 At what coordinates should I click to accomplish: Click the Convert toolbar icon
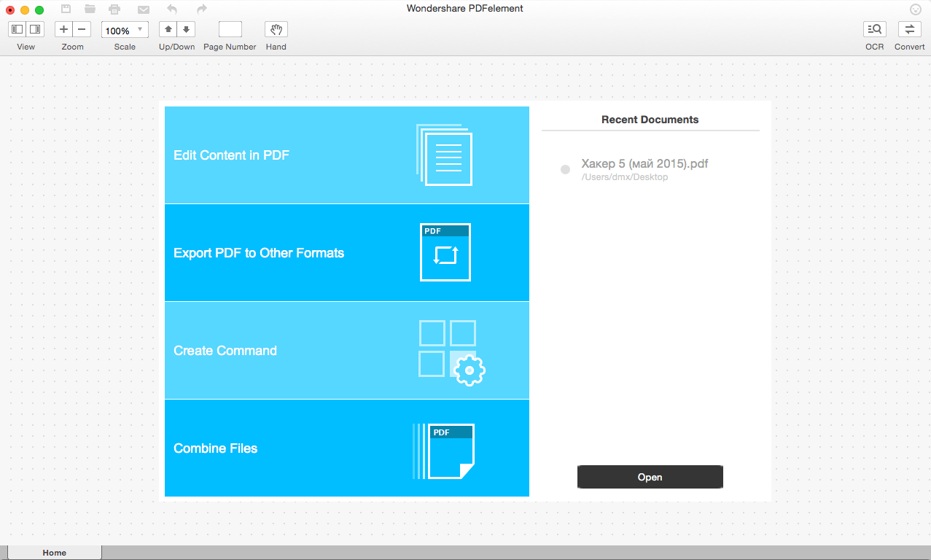(x=910, y=29)
